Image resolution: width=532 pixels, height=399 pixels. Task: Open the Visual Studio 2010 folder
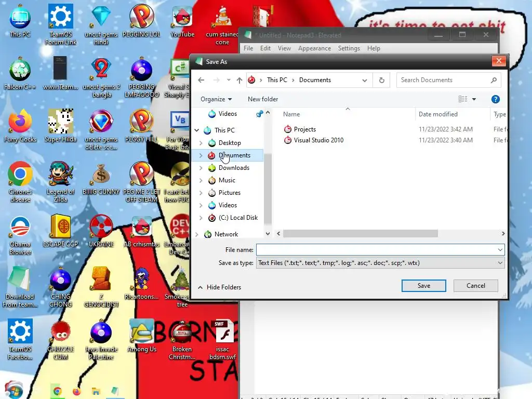(314, 140)
